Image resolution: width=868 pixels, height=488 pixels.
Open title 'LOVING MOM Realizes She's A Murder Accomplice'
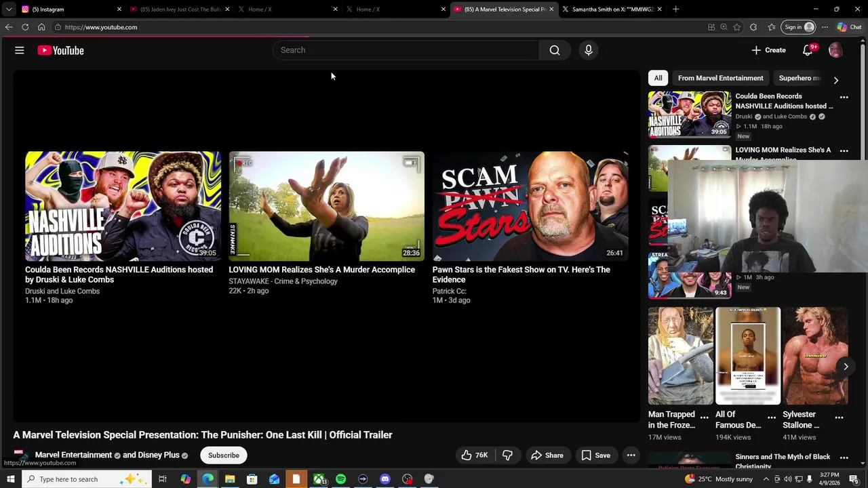click(321, 270)
